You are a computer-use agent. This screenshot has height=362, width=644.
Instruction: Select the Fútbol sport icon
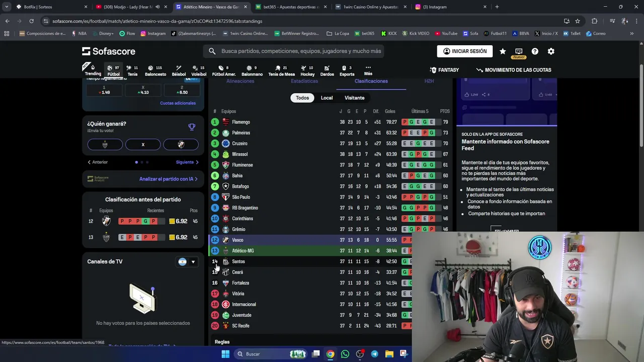114,70
